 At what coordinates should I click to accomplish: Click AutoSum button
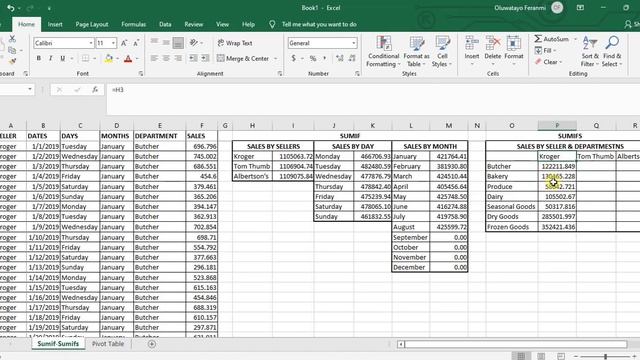coord(551,39)
